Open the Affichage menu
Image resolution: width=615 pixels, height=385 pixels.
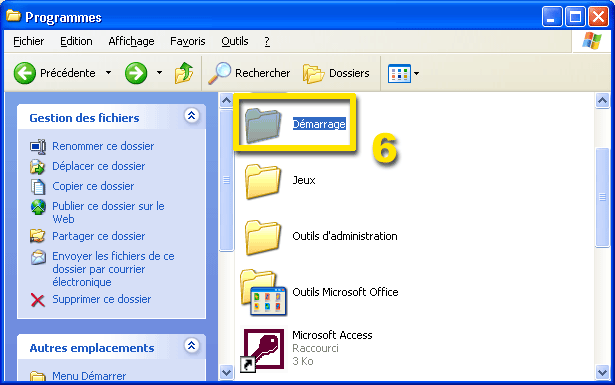pyautogui.click(x=131, y=41)
